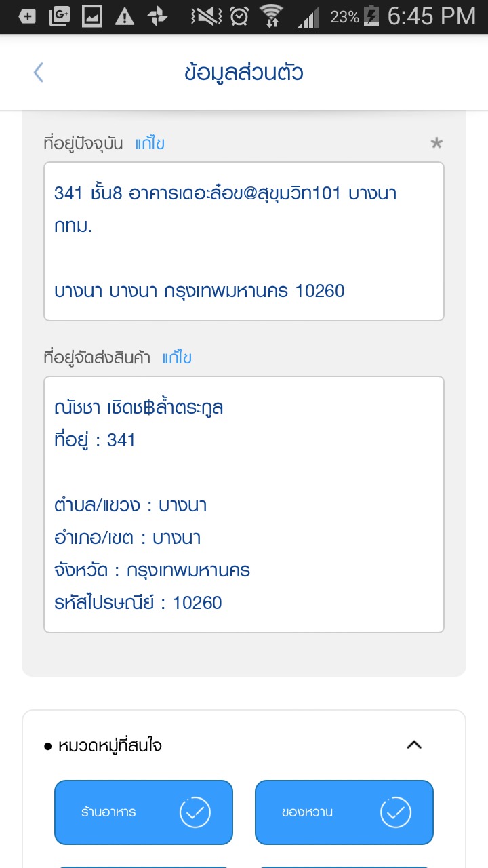488x868 pixels.
Task: Tap the back arrow in the header
Action: pos(39,73)
